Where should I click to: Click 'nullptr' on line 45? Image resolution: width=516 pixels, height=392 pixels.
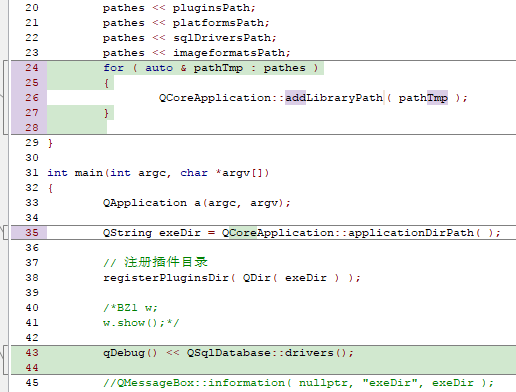coord(323,383)
